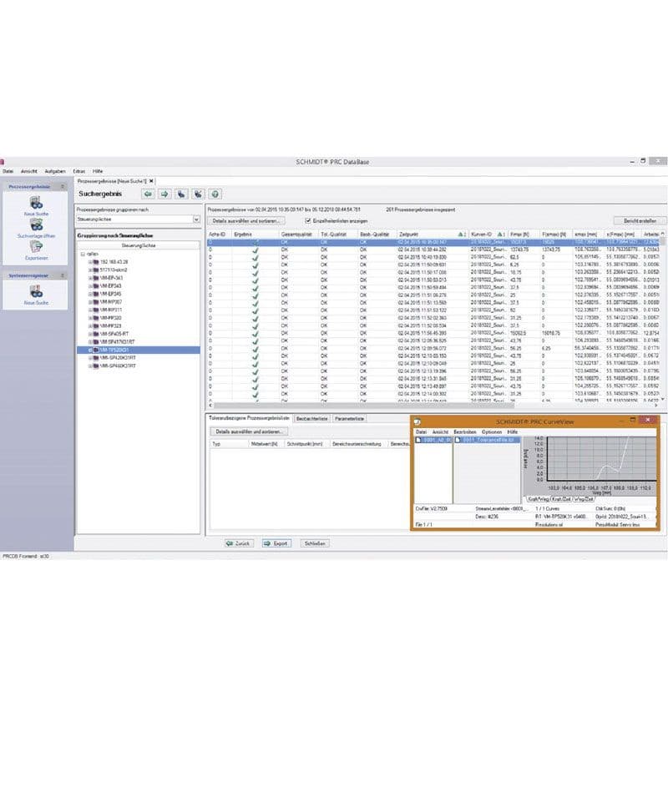Click folder icon of 192.168.43.28
The image size is (668, 812).
(x=96, y=262)
